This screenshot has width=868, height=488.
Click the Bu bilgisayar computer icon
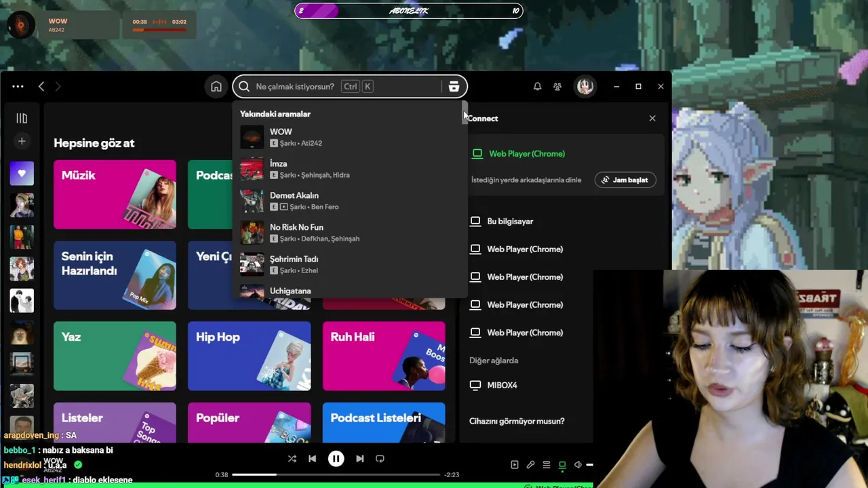pos(475,221)
